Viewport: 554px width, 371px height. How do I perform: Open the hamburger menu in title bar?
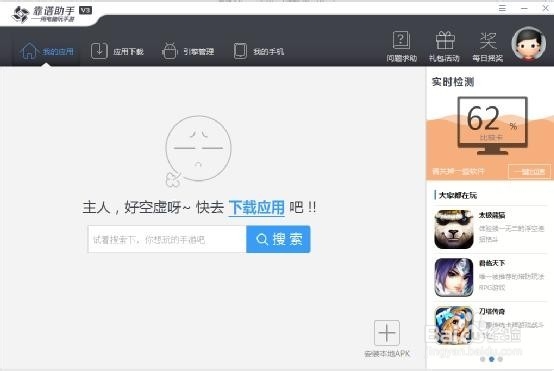[x=502, y=8]
